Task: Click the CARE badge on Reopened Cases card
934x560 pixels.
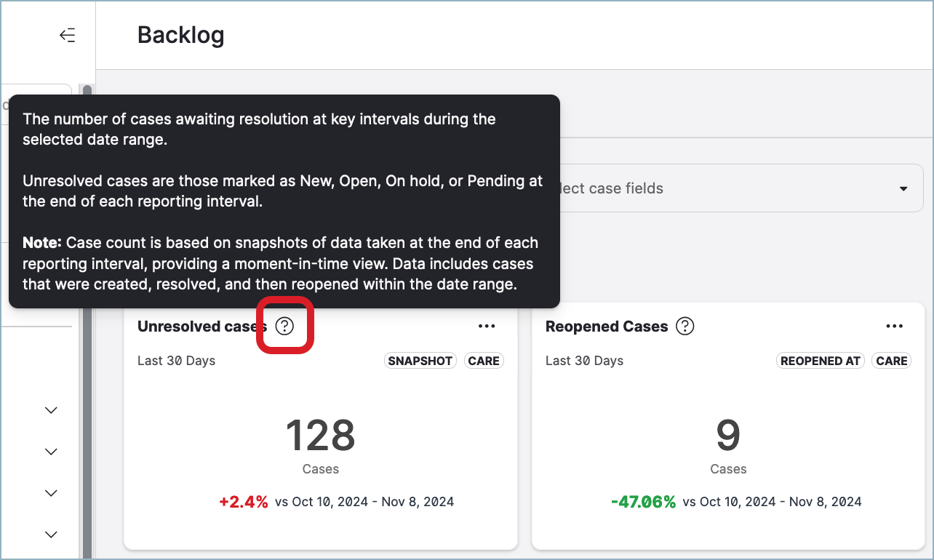Action: (x=891, y=360)
